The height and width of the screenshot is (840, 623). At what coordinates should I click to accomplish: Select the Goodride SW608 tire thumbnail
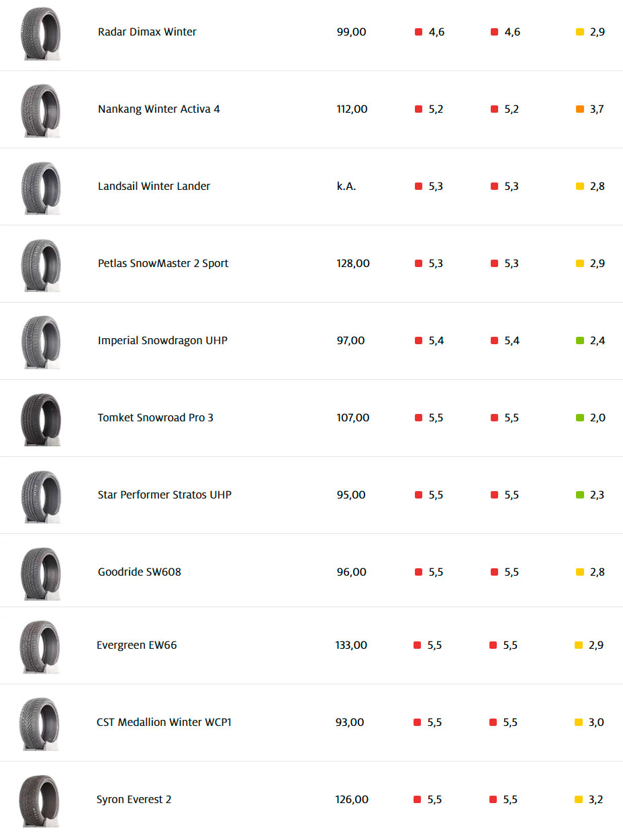point(40,574)
